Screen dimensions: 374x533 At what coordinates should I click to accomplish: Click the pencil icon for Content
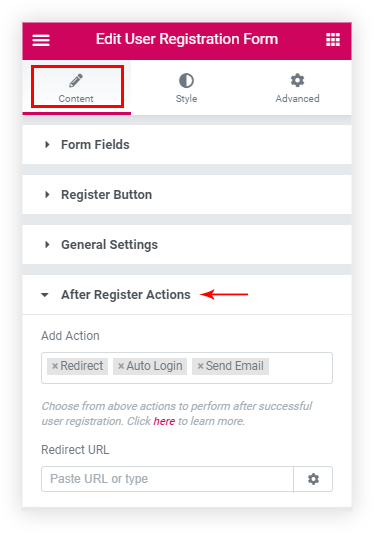tap(76, 81)
